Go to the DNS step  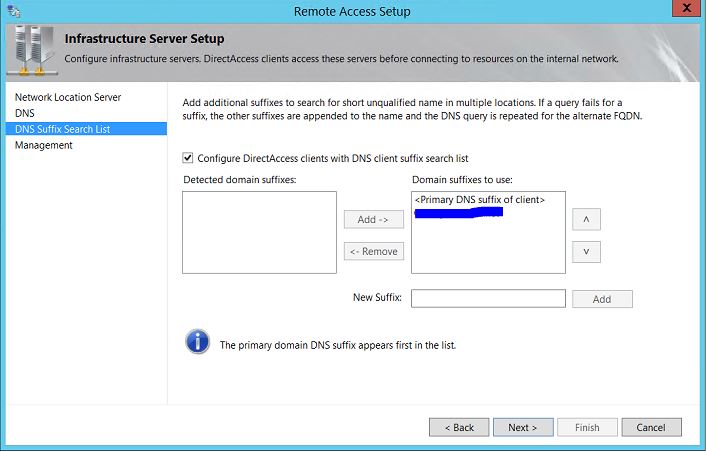coord(25,113)
